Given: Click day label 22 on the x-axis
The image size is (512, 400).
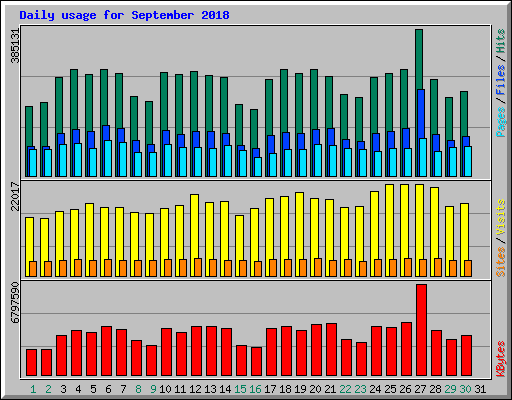Looking at the screenshot, I should (345, 389).
